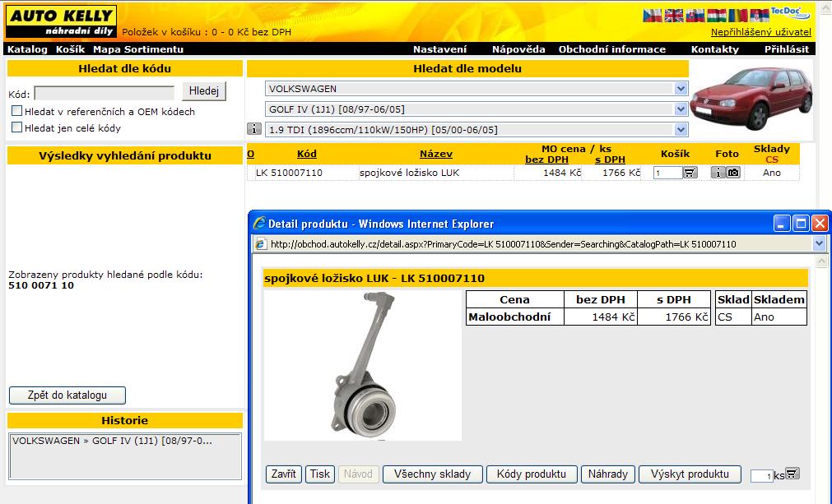Click the 'Maloobchodní' row label in popup
832x504 pixels.
pyautogui.click(x=509, y=317)
